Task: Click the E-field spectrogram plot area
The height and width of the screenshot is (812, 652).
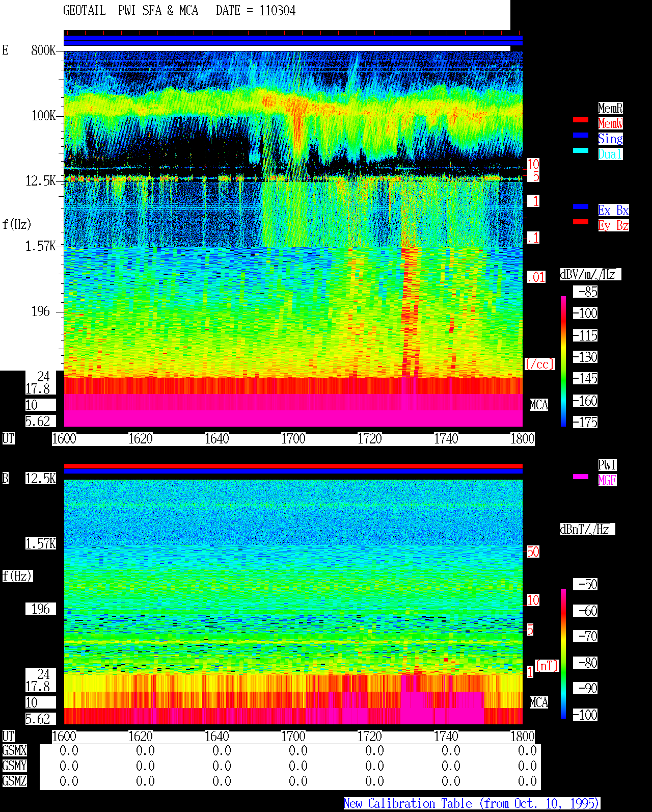Action: [x=293, y=239]
